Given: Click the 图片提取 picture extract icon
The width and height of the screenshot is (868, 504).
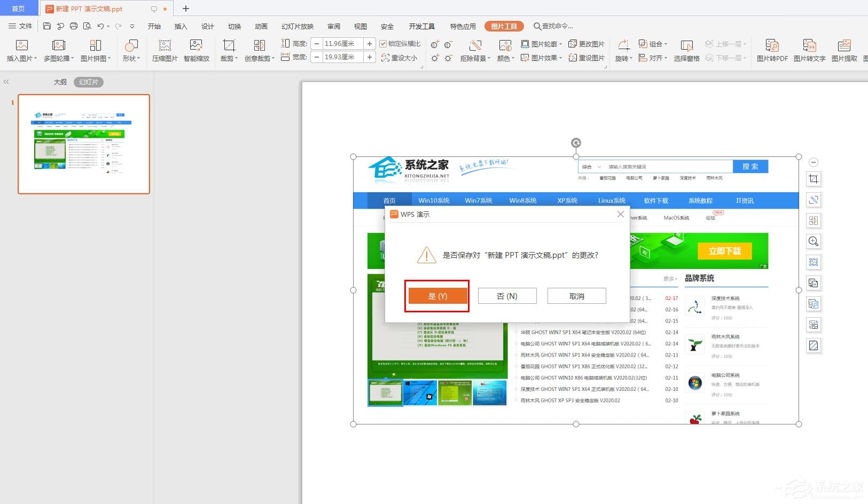Looking at the screenshot, I should [844, 50].
